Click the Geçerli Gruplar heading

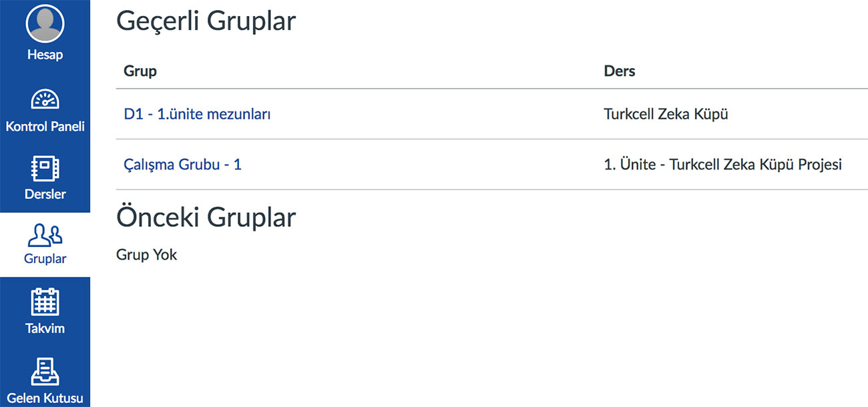pyautogui.click(x=206, y=22)
